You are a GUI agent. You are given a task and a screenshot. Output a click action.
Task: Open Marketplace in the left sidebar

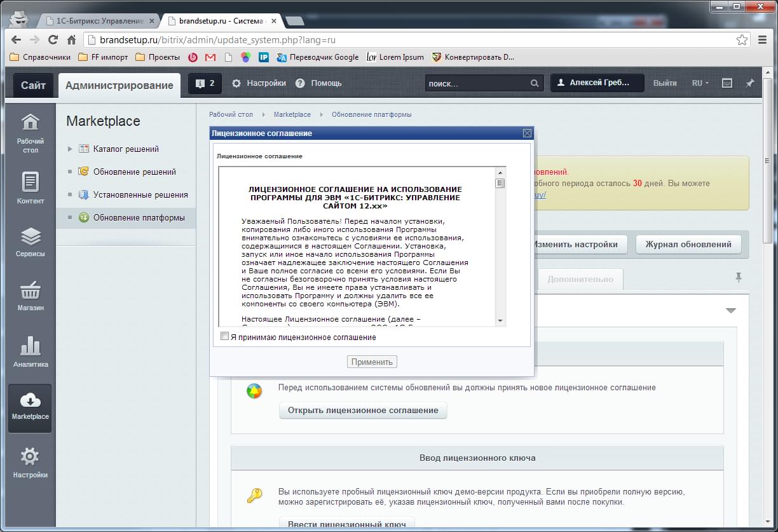click(31, 407)
